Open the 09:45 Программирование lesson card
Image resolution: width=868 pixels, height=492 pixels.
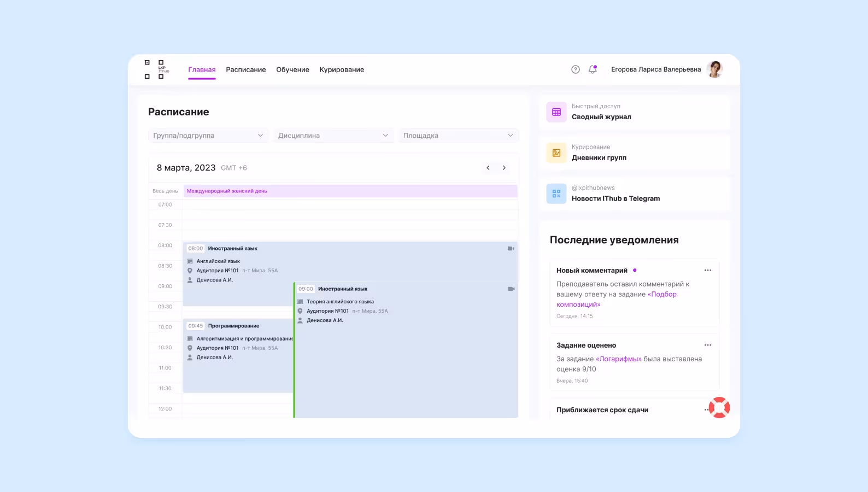click(x=238, y=356)
